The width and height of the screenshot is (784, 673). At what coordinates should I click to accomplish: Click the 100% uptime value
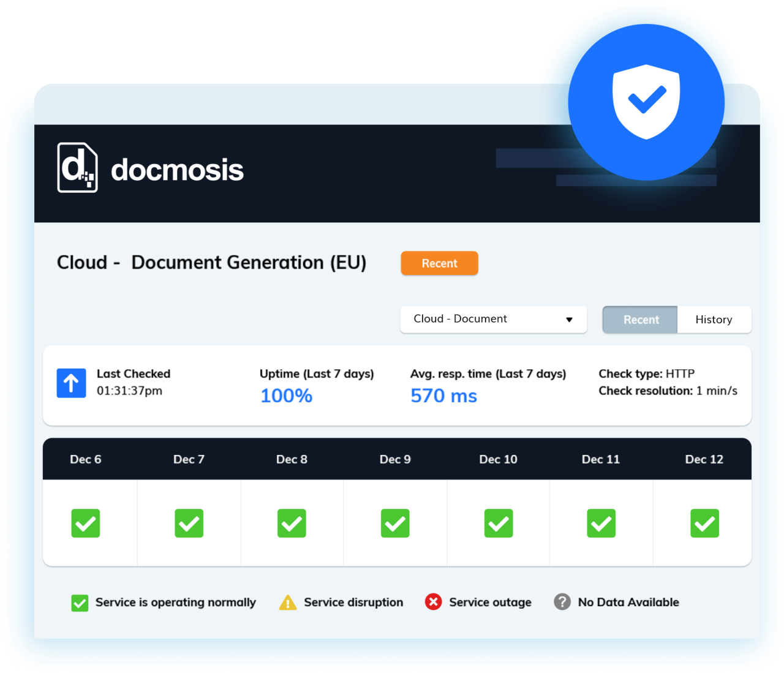point(286,396)
